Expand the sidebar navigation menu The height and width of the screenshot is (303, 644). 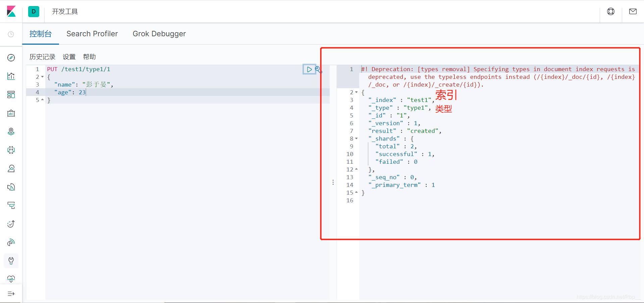tap(11, 294)
